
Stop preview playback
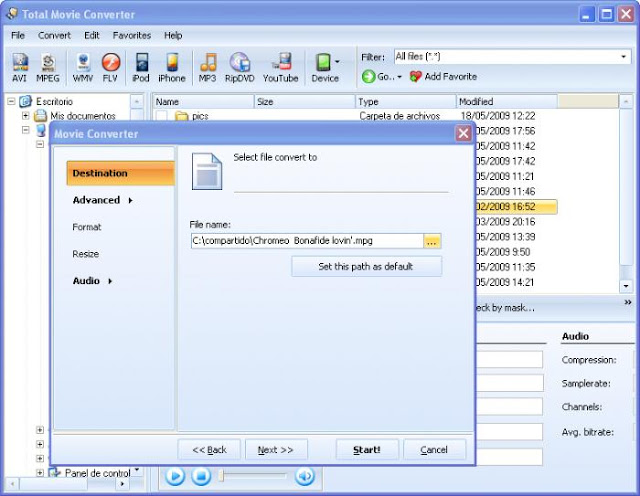tap(201, 476)
